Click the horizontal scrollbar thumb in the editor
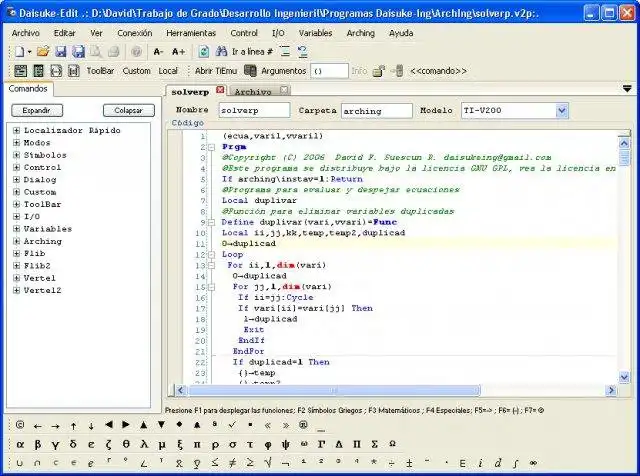640x476 pixels. 333,390
